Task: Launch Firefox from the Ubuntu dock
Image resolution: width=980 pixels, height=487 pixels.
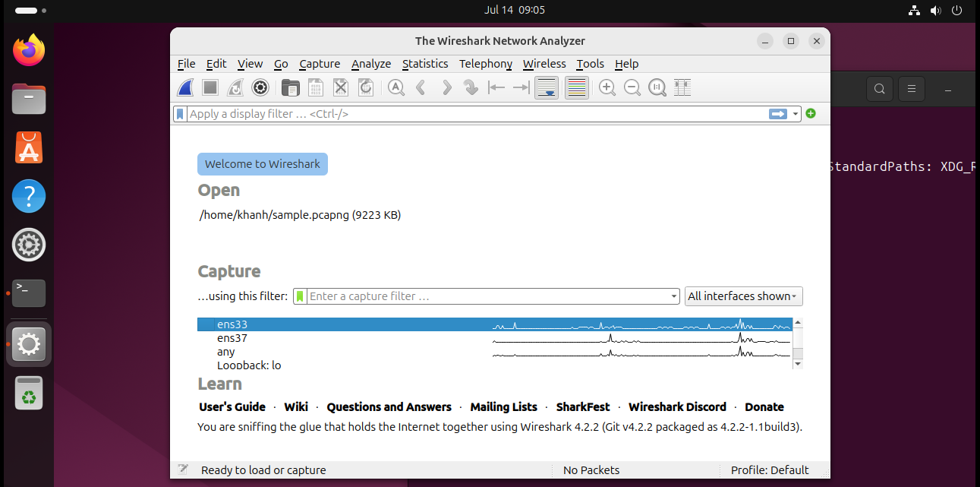Action: click(x=29, y=51)
